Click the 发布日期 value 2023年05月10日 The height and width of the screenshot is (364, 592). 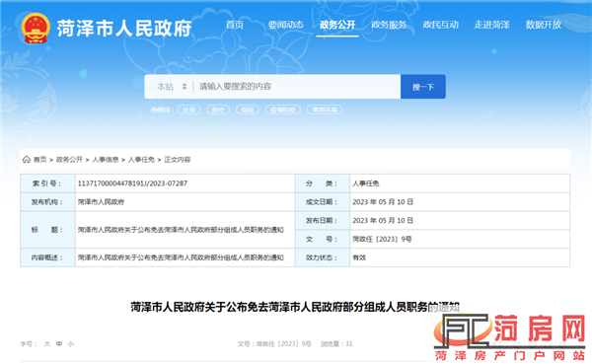point(383,221)
